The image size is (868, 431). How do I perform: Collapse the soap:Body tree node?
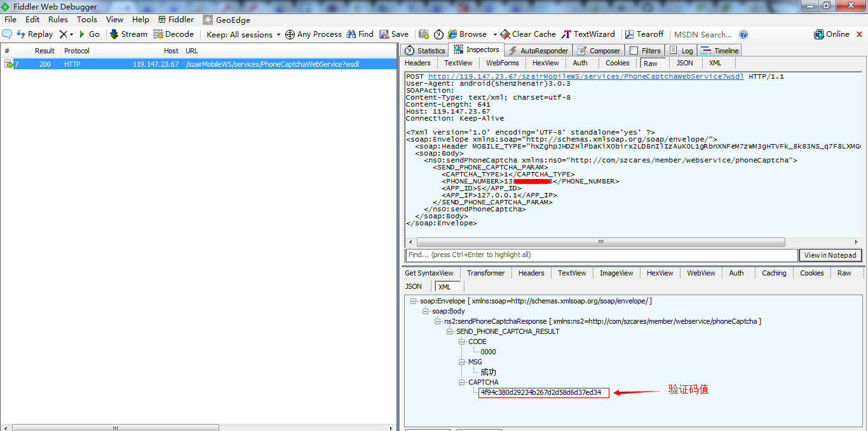(426, 311)
